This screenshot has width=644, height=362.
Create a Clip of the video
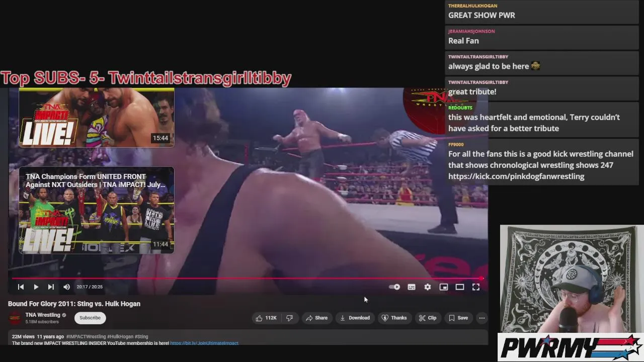pos(428,318)
